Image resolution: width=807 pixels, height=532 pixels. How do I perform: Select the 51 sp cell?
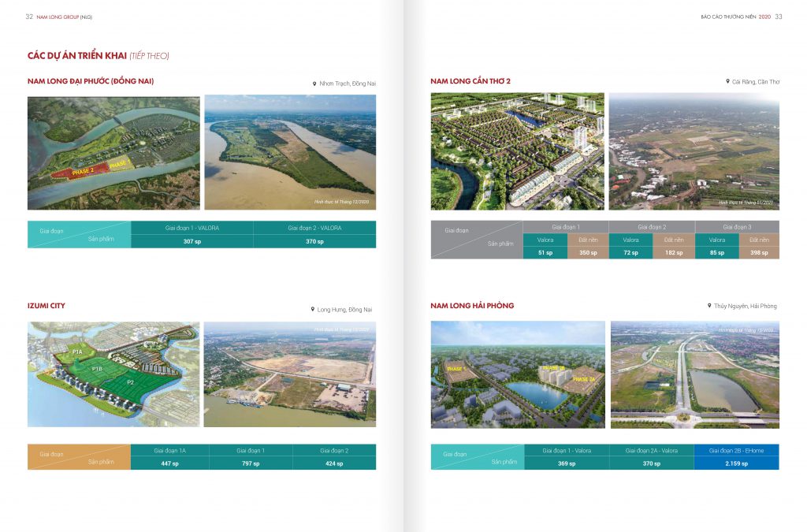coord(545,253)
